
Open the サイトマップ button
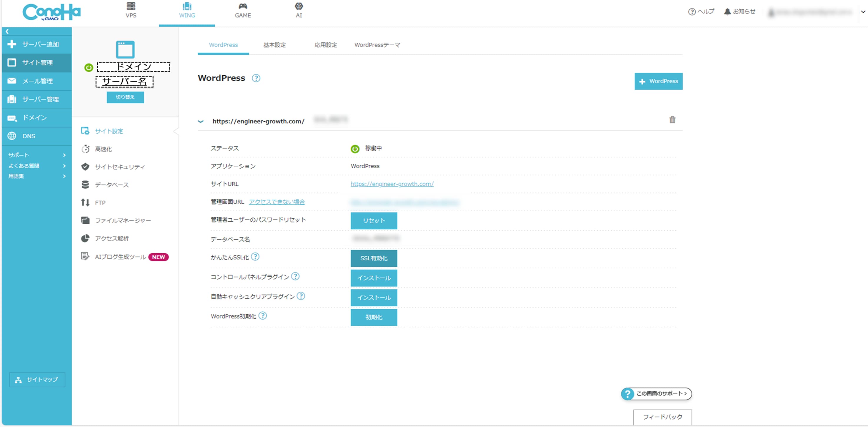[x=37, y=380]
